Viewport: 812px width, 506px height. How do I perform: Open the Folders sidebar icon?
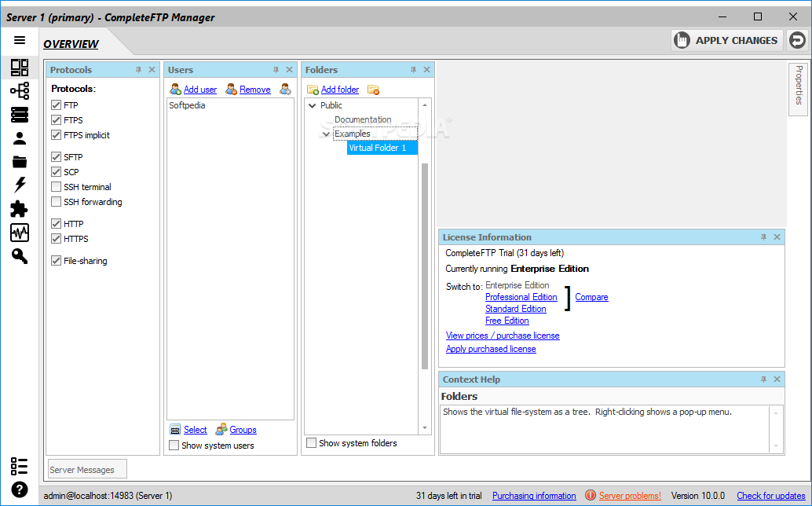coord(20,162)
